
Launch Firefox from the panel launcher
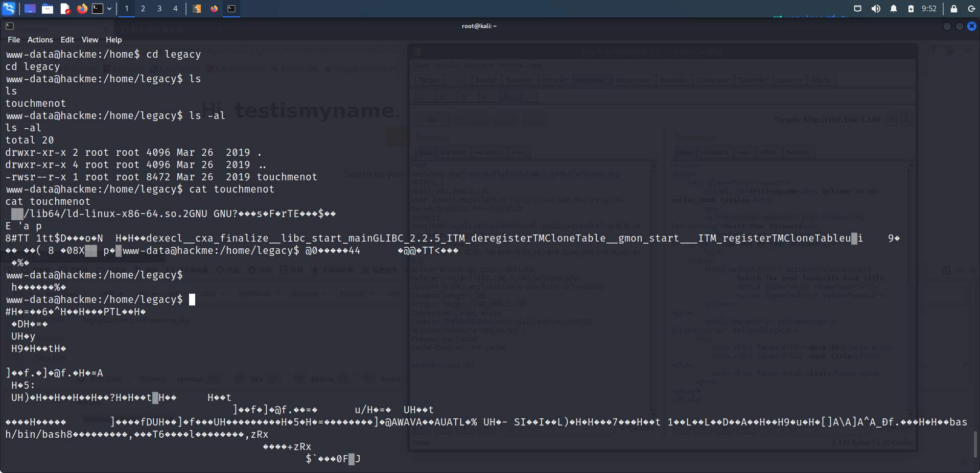(82, 9)
